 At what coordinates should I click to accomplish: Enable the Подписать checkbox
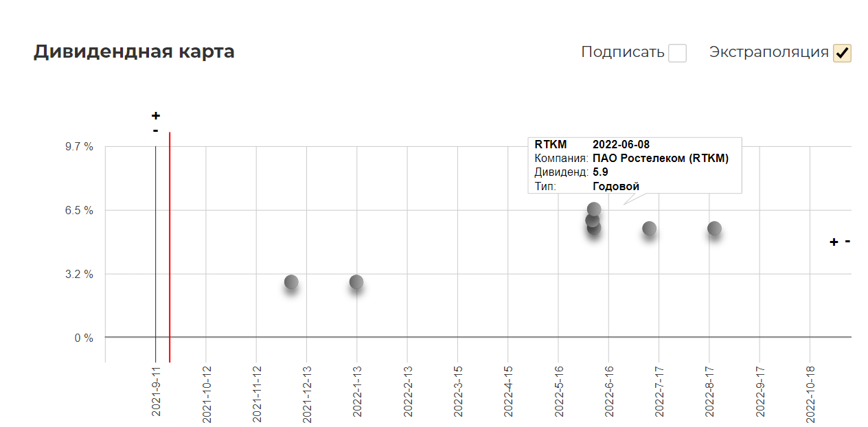click(x=678, y=53)
